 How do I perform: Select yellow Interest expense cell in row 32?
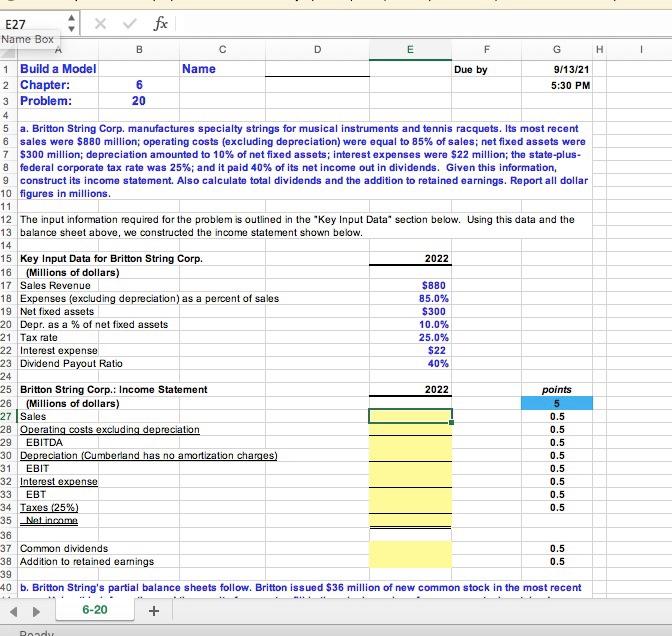410,481
